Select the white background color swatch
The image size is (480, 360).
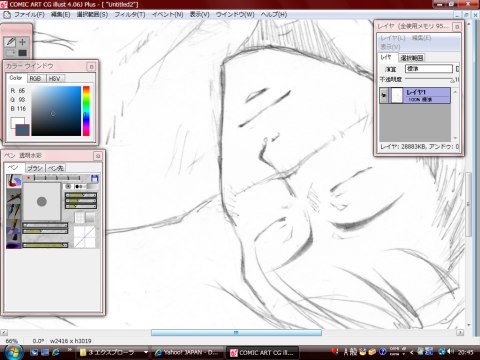pyautogui.click(x=17, y=122)
